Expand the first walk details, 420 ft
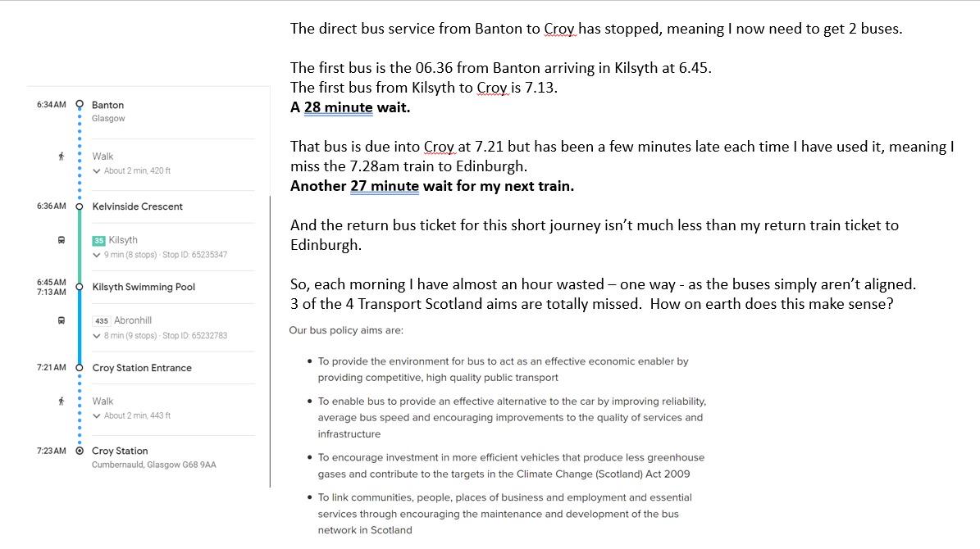Viewport: 980px width, 549px height. [x=96, y=171]
